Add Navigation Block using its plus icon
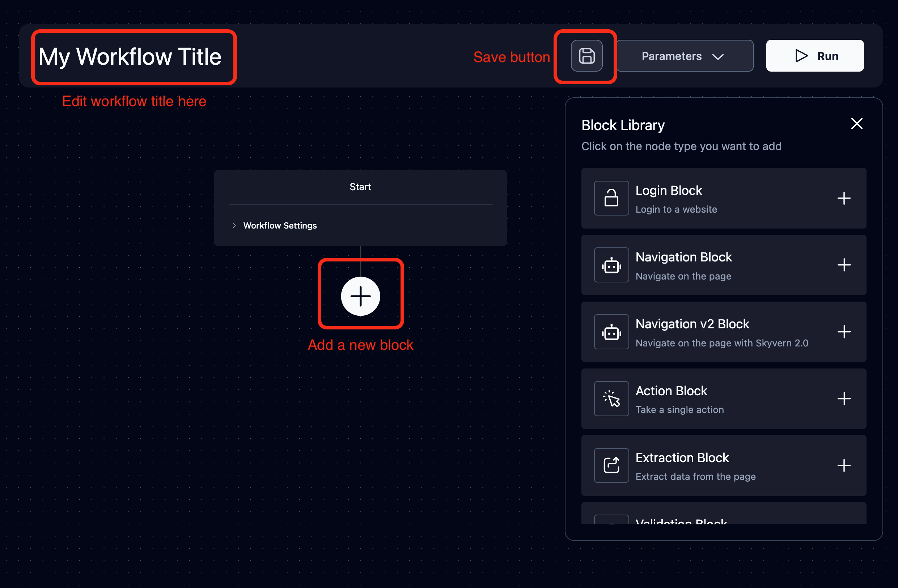This screenshot has height=588, width=898. click(844, 265)
